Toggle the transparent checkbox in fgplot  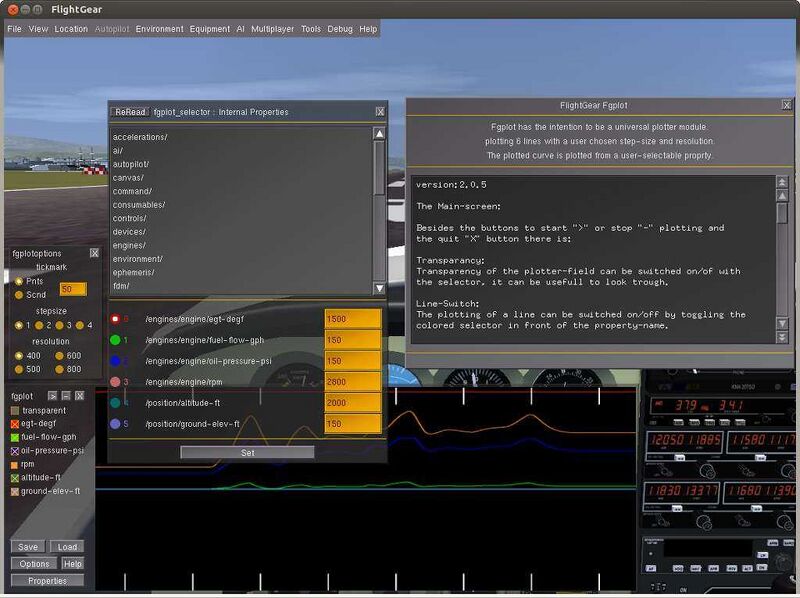[15, 411]
